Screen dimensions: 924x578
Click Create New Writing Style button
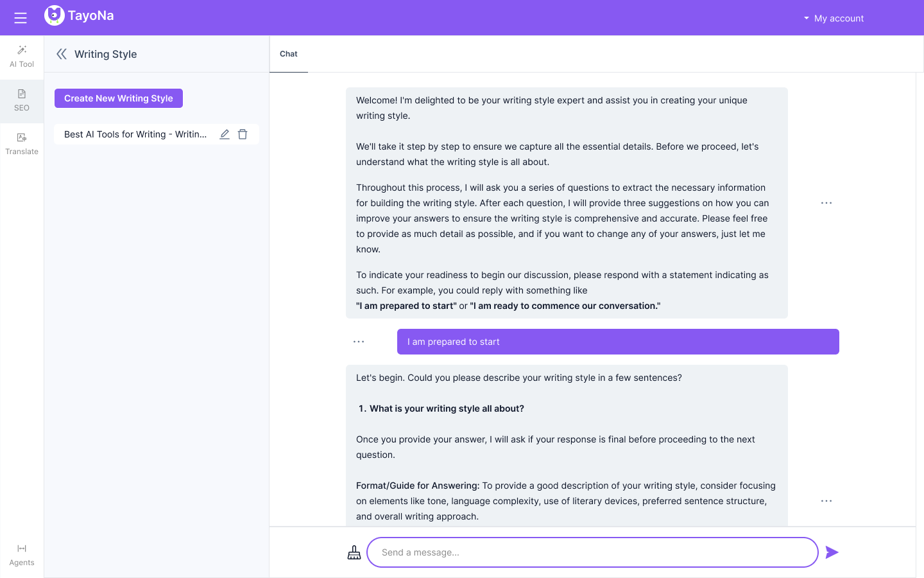pyautogui.click(x=119, y=98)
